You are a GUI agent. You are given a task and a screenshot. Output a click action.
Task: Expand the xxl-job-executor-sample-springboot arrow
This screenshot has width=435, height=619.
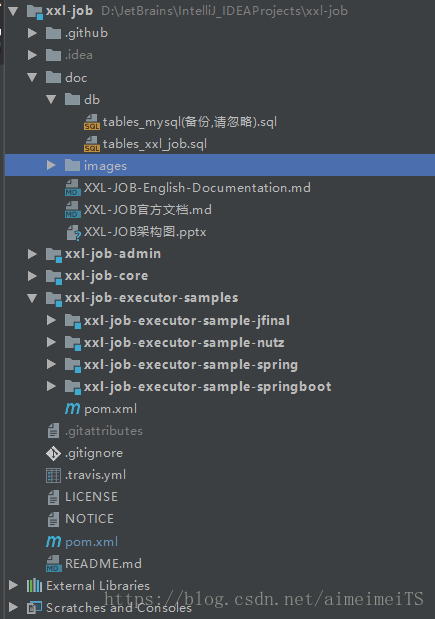coord(51,386)
